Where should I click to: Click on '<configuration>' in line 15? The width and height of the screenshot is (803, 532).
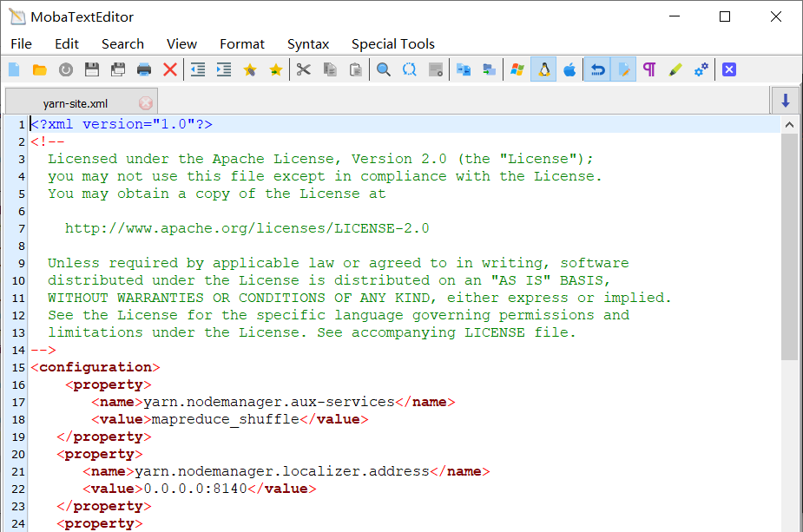coord(95,368)
